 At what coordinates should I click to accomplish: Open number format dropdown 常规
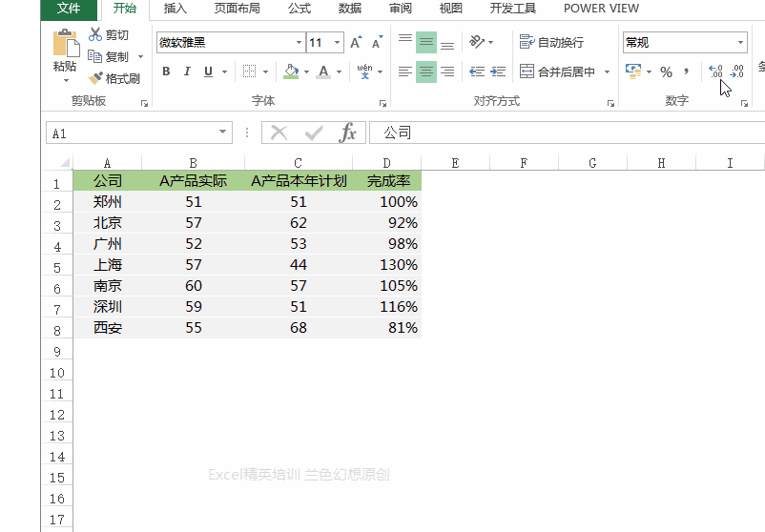pos(740,42)
